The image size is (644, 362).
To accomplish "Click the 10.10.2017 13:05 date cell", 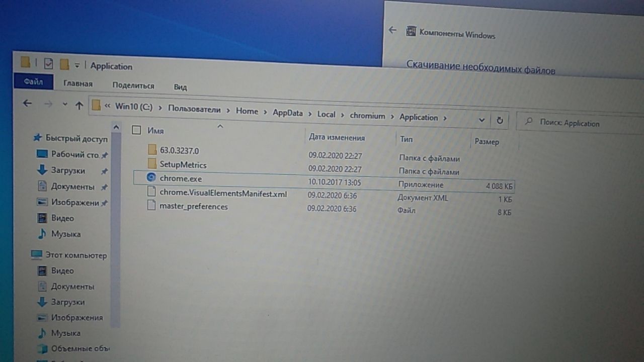I will 334,182.
